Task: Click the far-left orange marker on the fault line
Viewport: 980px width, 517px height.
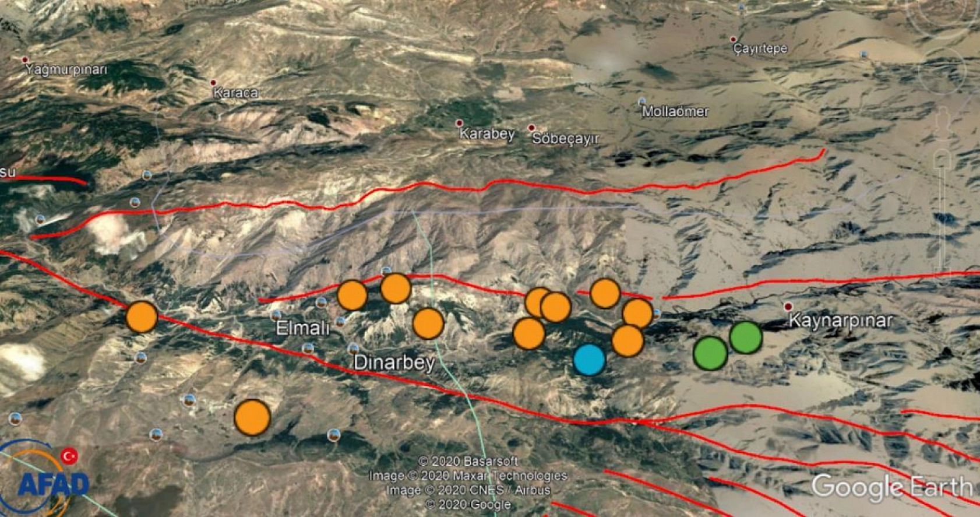Action: pyautogui.click(x=142, y=316)
